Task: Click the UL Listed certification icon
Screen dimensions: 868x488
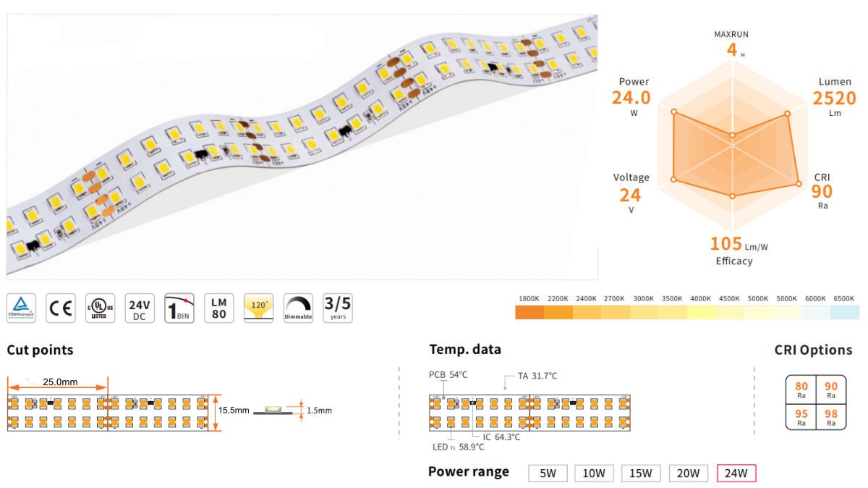Action: pos(101,308)
